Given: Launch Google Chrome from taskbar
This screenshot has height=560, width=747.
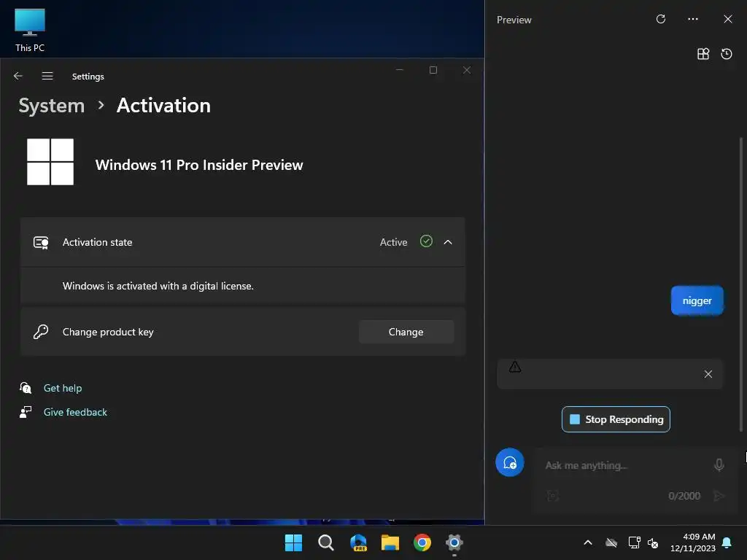Looking at the screenshot, I should coord(422,542).
